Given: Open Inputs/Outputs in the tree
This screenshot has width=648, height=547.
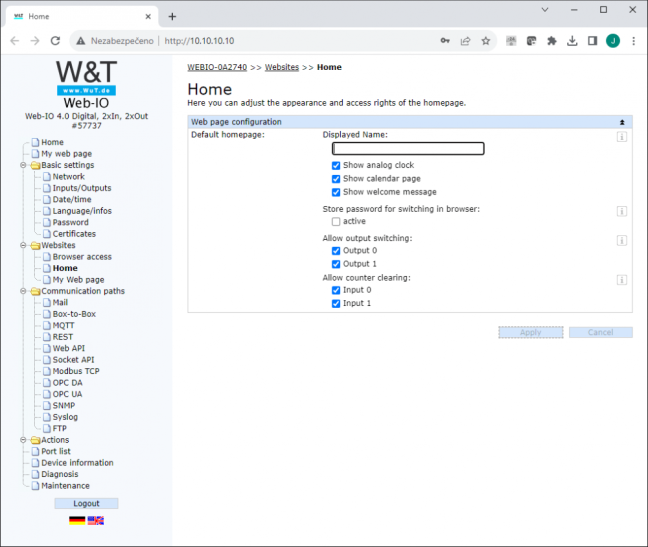Looking at the screenshot, I should (x=82, y=188).
